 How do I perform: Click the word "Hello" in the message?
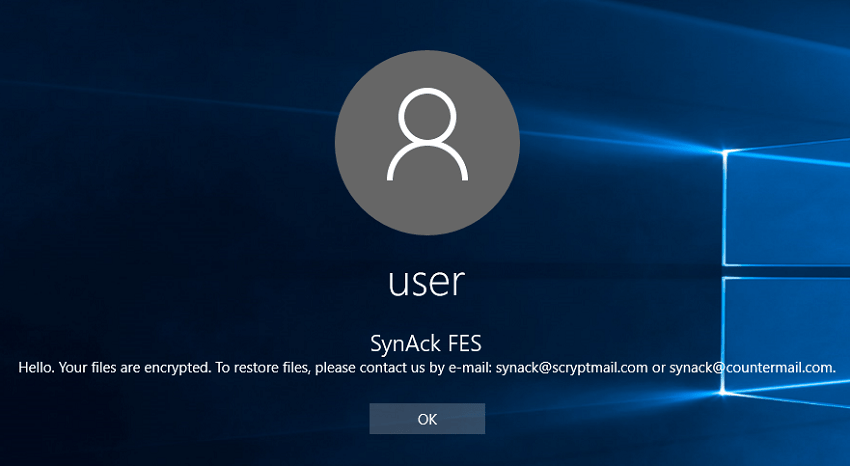point(36,368)
